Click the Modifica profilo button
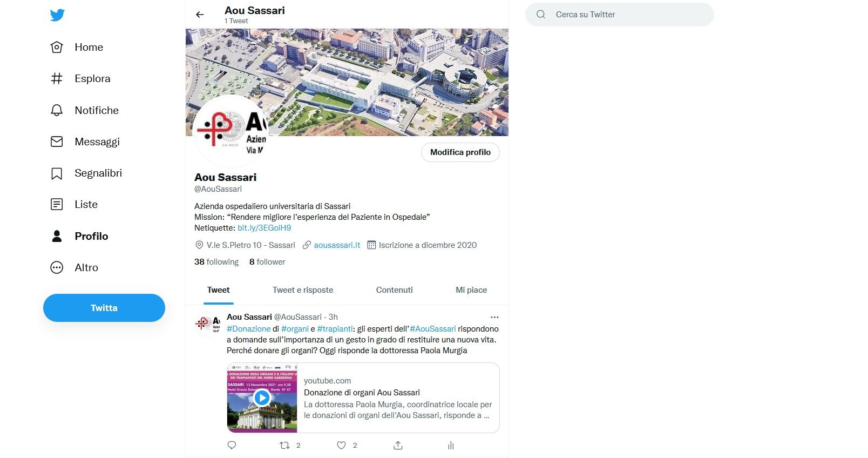Viewport: 868px width, 458px height. point(460,152)
